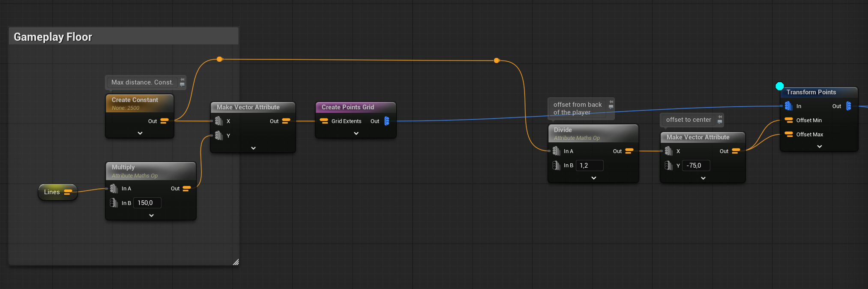
Task: Click the Offset Min pin on Transform Points
Action: [789, 120]
